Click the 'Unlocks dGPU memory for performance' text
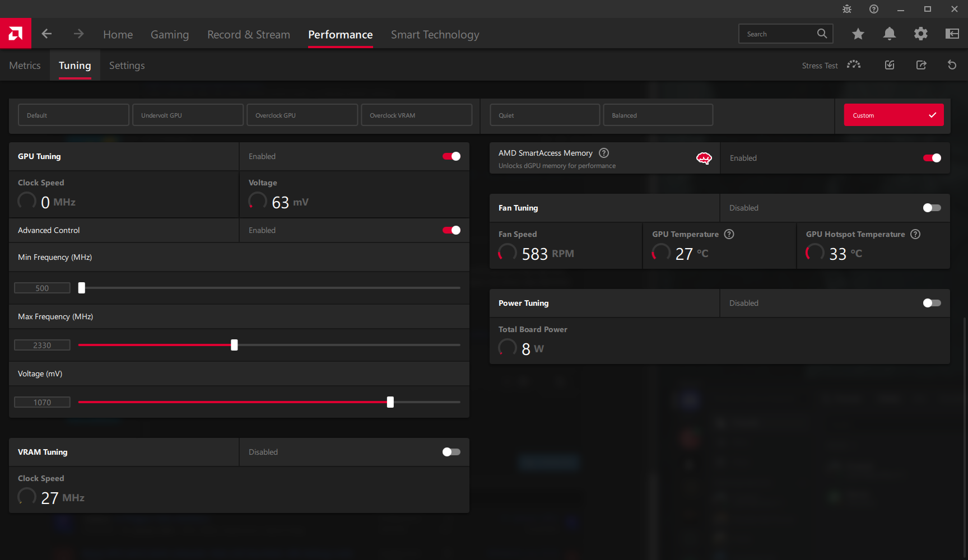 (x=557, y=166)
